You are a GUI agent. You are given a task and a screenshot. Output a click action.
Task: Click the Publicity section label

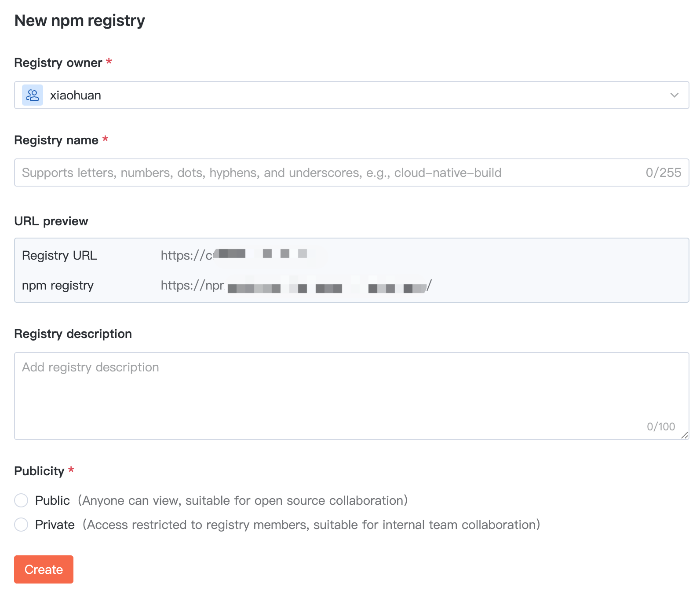pyautogui.click(x=39, y=471)
